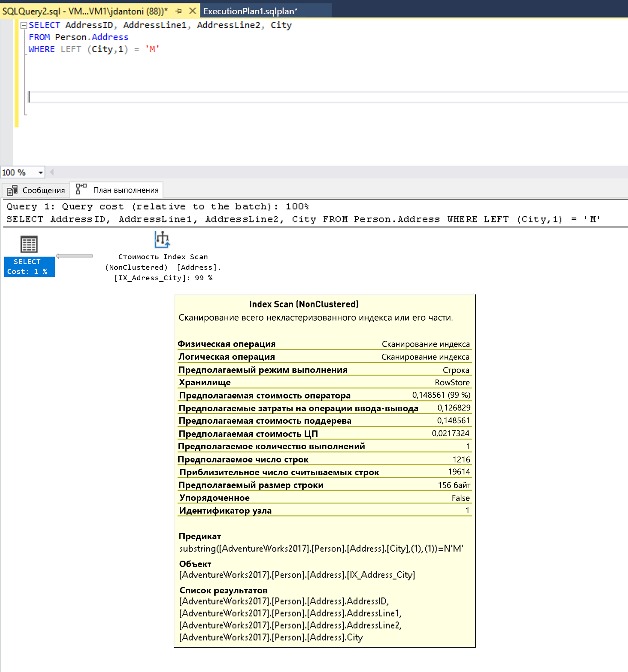
Task: Click the tooltip title Index Scan (NonClustered)
Action: 304,304
